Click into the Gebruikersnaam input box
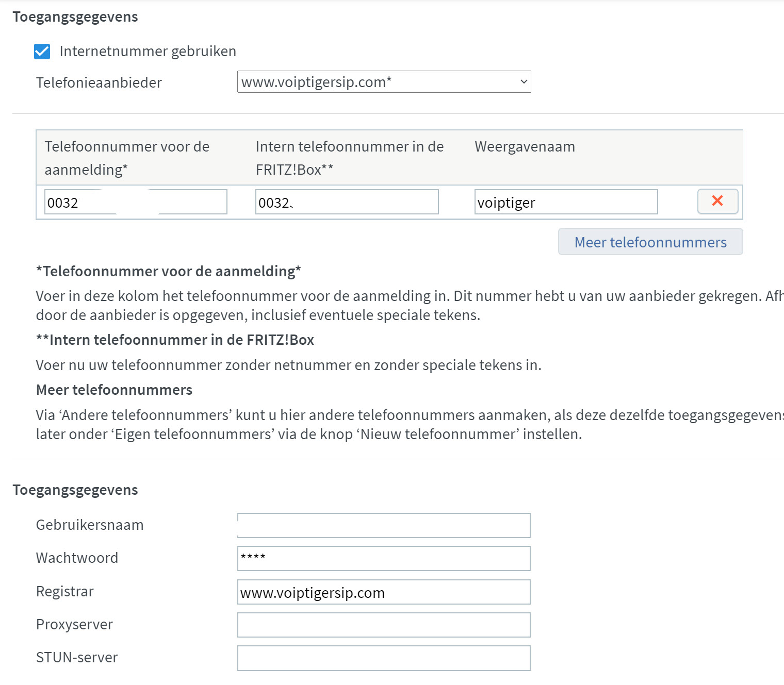784x685 pixels. (383, 525)
